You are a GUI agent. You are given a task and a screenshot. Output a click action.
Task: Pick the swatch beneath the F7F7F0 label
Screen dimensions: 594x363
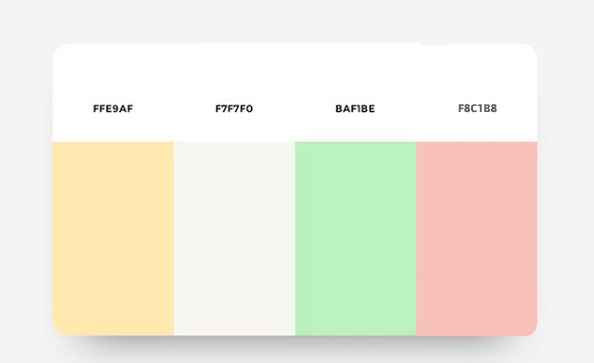pos(234,239)
